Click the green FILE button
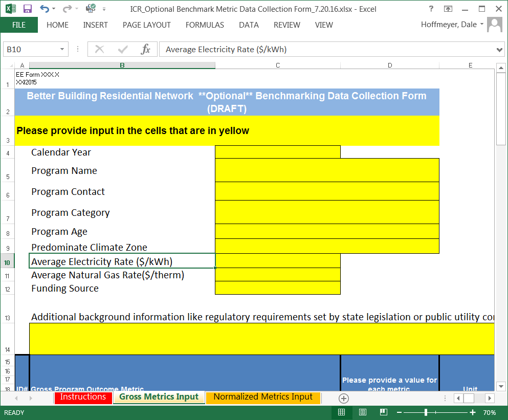This screenshot has width=508, height=420. tap(19, 25)
